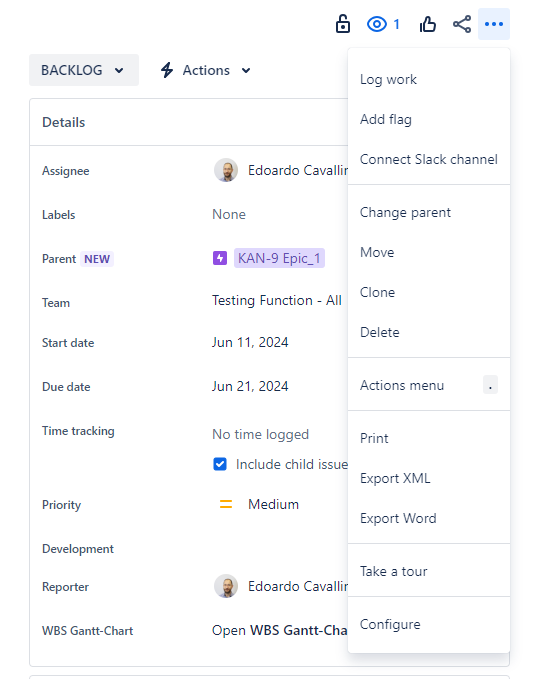Click Open WBS Gantt-Chart link
Viewport: 547px width, 679px height.
click(280, 630)
